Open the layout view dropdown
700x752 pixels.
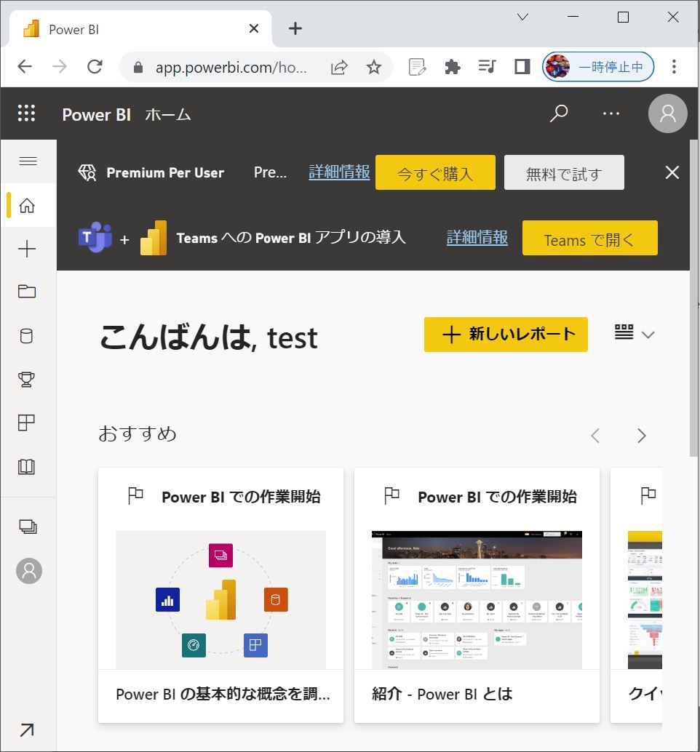[635, 333]
